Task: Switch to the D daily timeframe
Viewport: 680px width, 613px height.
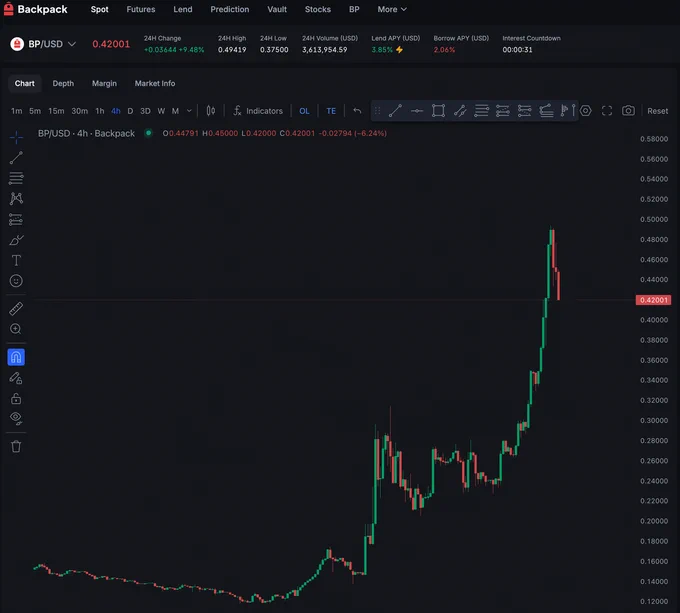Action: pyautogui.click(x=130, y=111)
